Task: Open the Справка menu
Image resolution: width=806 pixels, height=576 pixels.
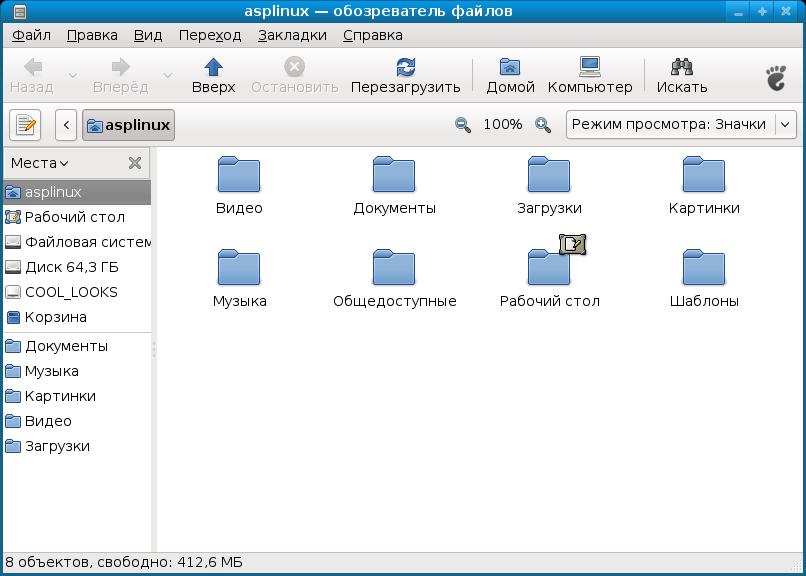Action: (x=373, y=35)
